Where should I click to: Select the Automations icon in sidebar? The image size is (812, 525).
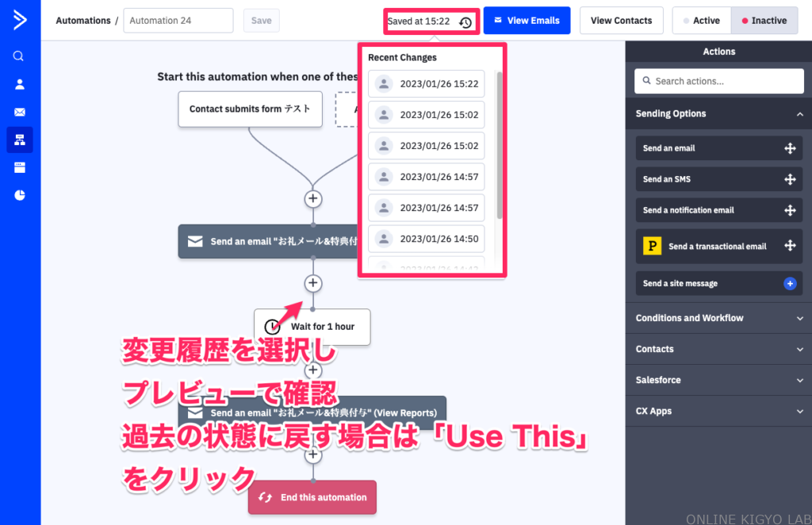[x=19, y=140]
